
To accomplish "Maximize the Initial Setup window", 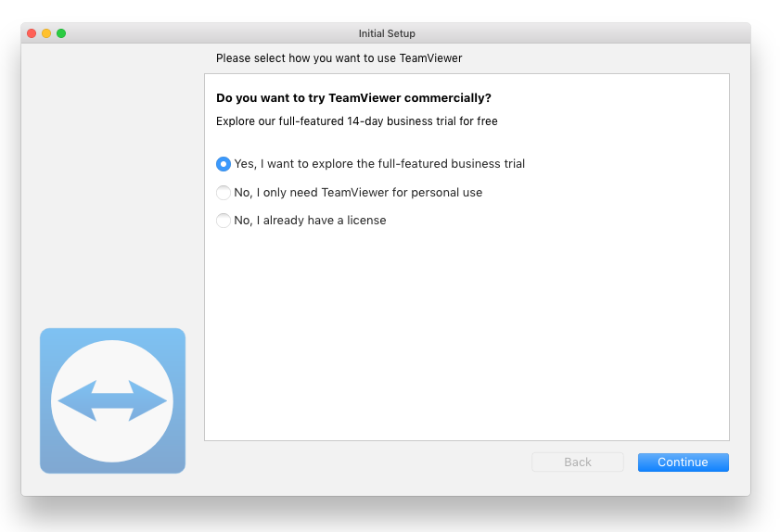I will [61, 33].
